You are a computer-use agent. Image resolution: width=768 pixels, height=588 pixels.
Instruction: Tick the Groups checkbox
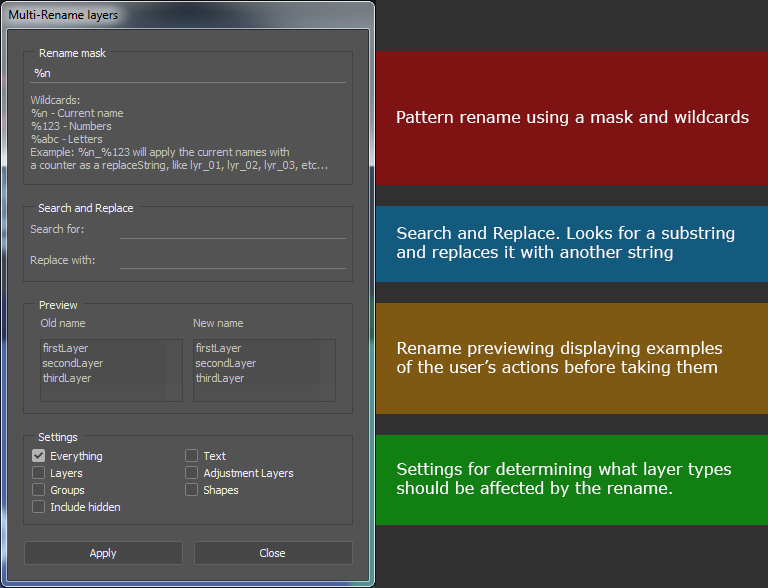tap(39, 490)
